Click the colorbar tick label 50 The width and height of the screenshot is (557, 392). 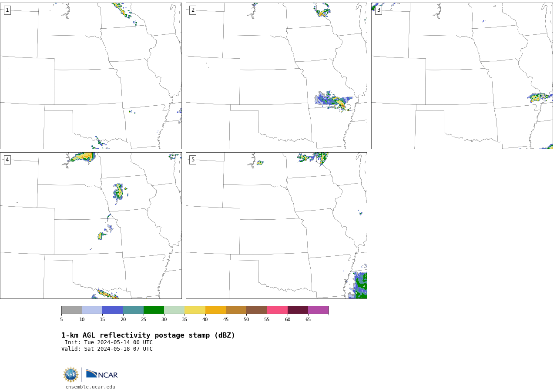[246, 320]
